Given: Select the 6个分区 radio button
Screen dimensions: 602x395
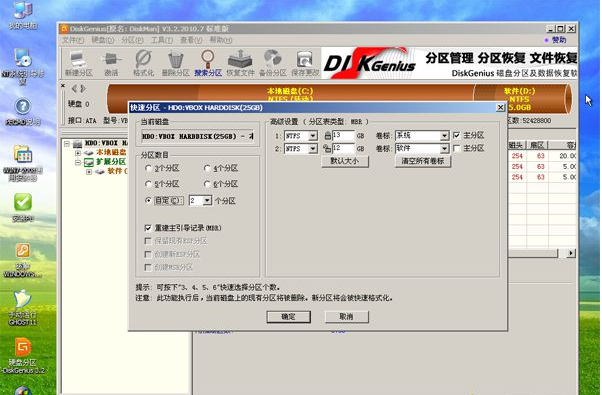Looking at the screenshot, I should pos(207,184).
